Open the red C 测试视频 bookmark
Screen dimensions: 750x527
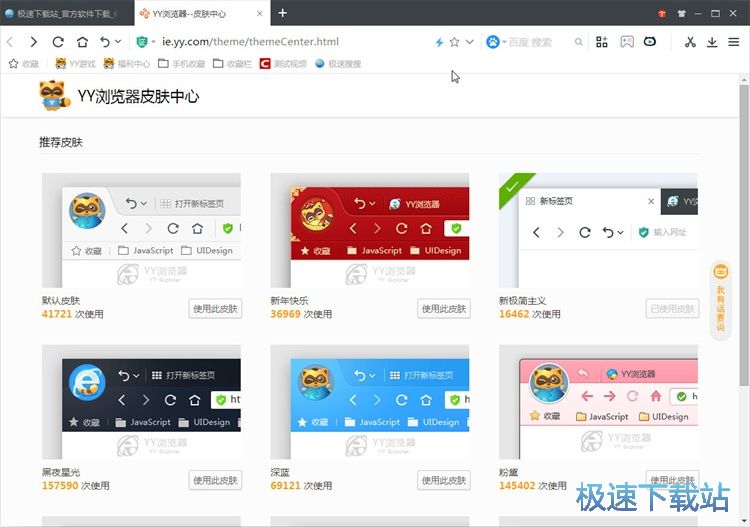[x=283, y=64]
